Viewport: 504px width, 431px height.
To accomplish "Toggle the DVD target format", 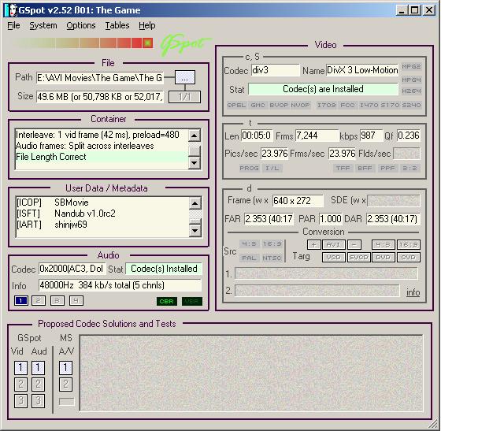I will pyautogui.click(x=384, y=258).
